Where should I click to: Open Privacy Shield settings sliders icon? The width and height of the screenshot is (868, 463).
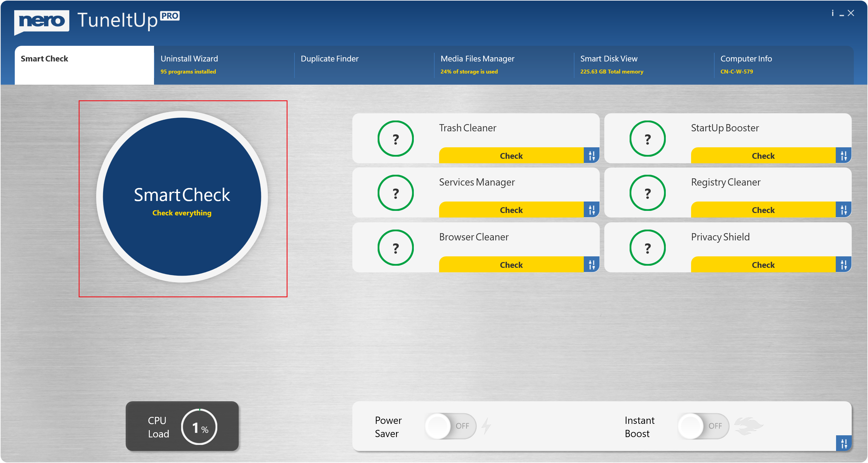843,265
